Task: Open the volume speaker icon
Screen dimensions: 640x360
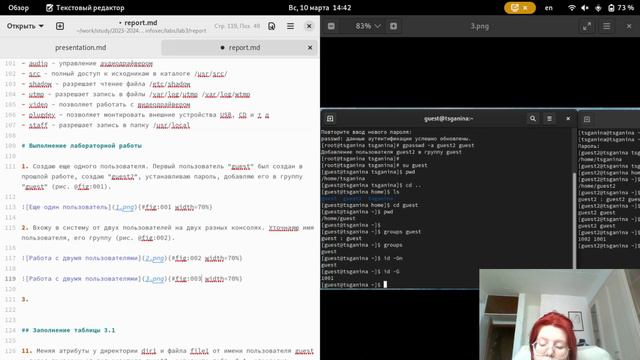Action: click(x=584, y=8)
